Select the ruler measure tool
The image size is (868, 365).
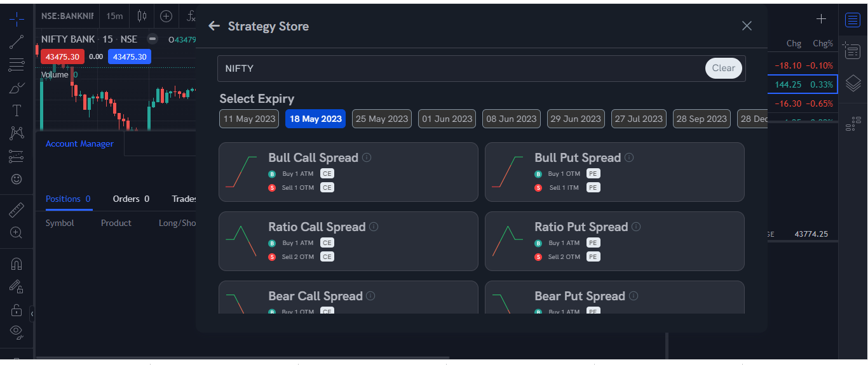point(17,209)
